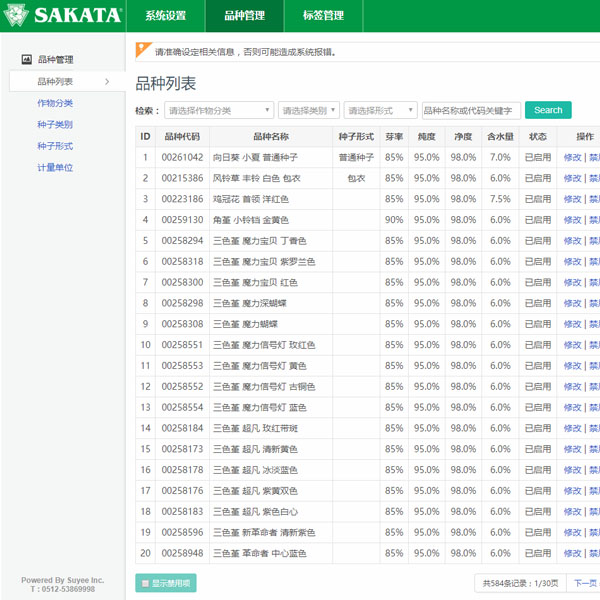Go to next page via 下一页
Image resolution: width=600 pixels, height=600 pixels.
coord(584,583)
